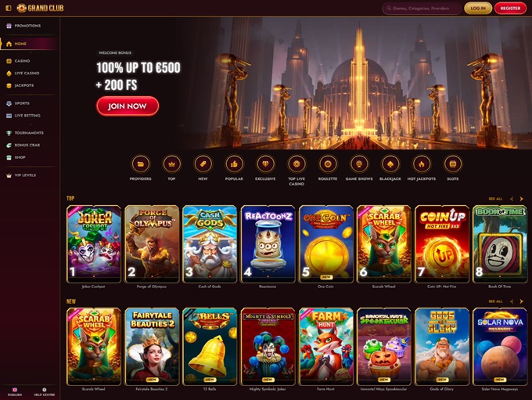532x400 pixels.
Task: Select the Top crown category icon
Action: (x=171, y=164)
